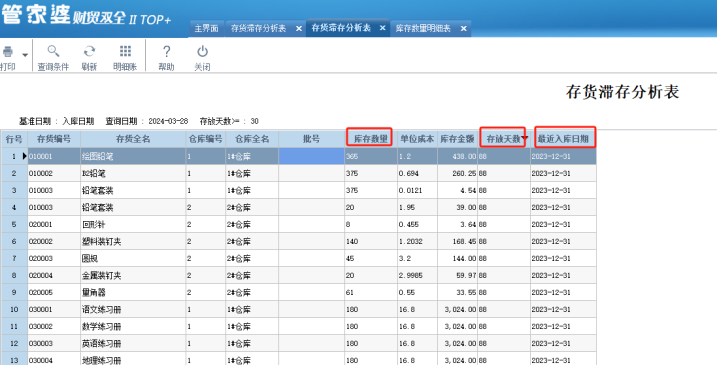Sort by 存放天数 column header
718x365 pixels.
(x=504, y=139)
